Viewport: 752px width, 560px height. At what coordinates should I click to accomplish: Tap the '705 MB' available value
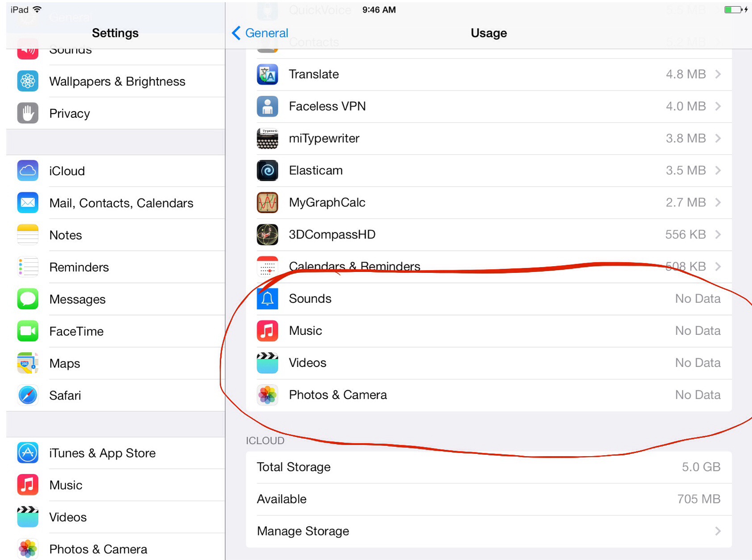click(x=699, y=499)
